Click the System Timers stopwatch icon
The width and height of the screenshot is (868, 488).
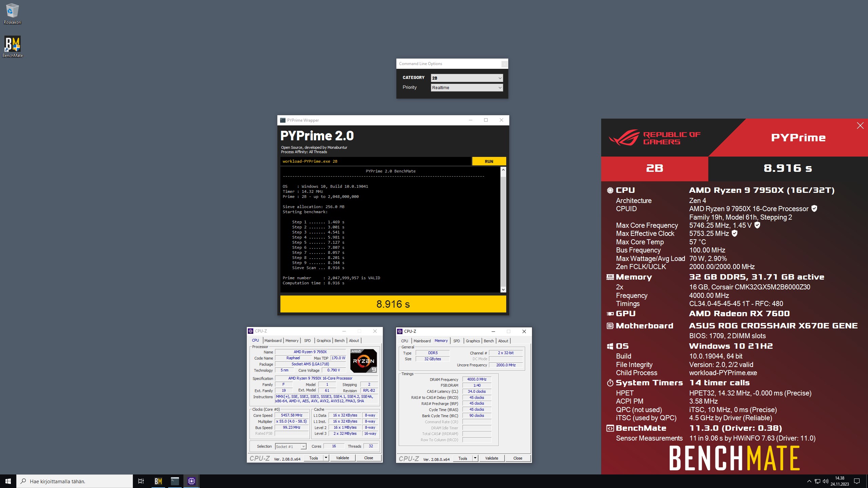pos(610,383)
